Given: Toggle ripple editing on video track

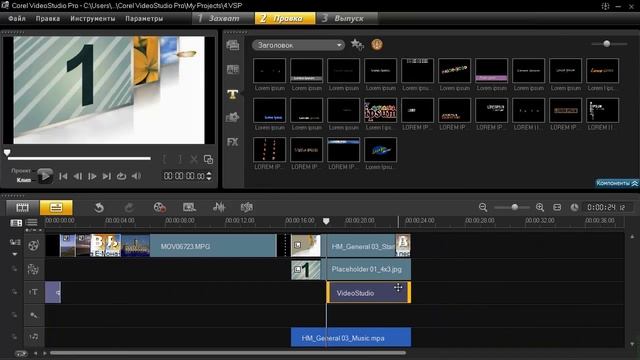Looking at the screenshot, I should coord(15,242).
